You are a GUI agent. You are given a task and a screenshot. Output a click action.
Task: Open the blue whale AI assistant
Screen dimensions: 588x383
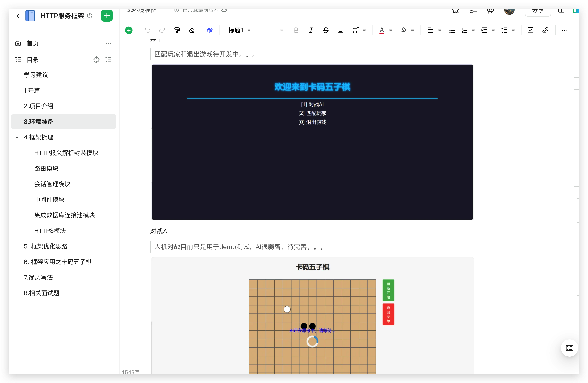tap(210, 30)
